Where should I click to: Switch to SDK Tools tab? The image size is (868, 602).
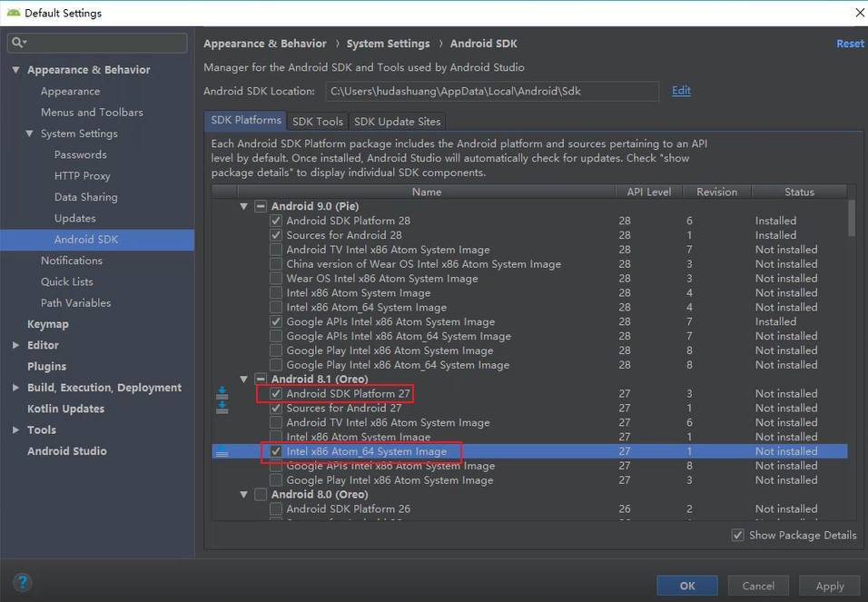(x=318, y=122)
